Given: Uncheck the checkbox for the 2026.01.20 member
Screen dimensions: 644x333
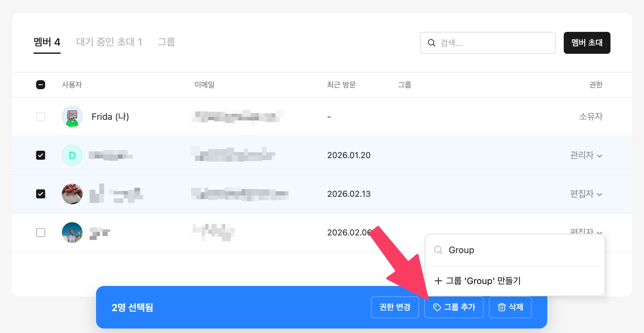Looking at the screenshot, I should pos(41,155).
